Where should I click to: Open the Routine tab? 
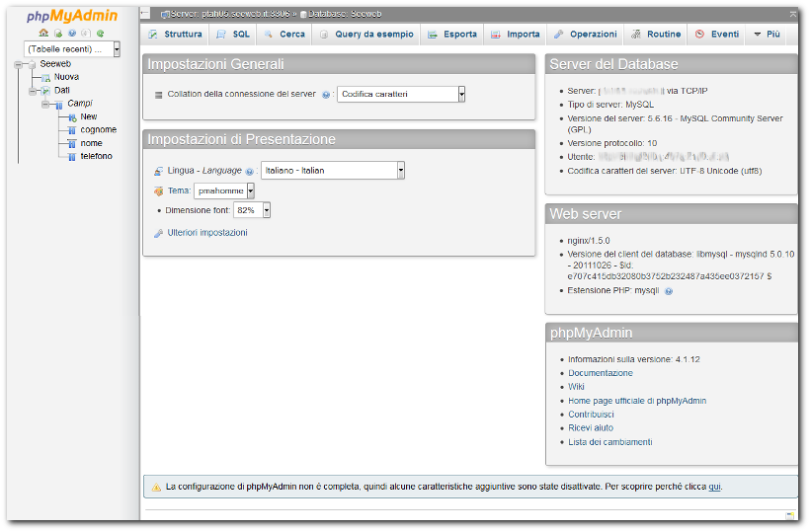[x=656, y=35]
